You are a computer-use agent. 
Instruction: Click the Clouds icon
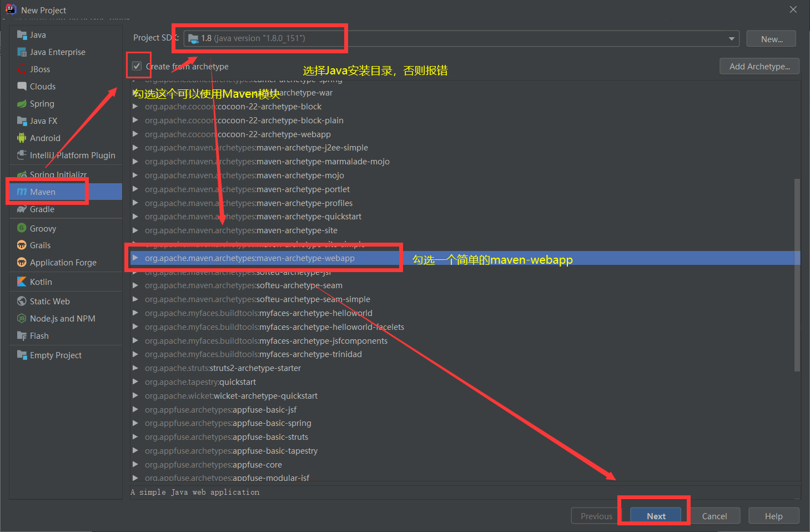click(x=22, y=87)
